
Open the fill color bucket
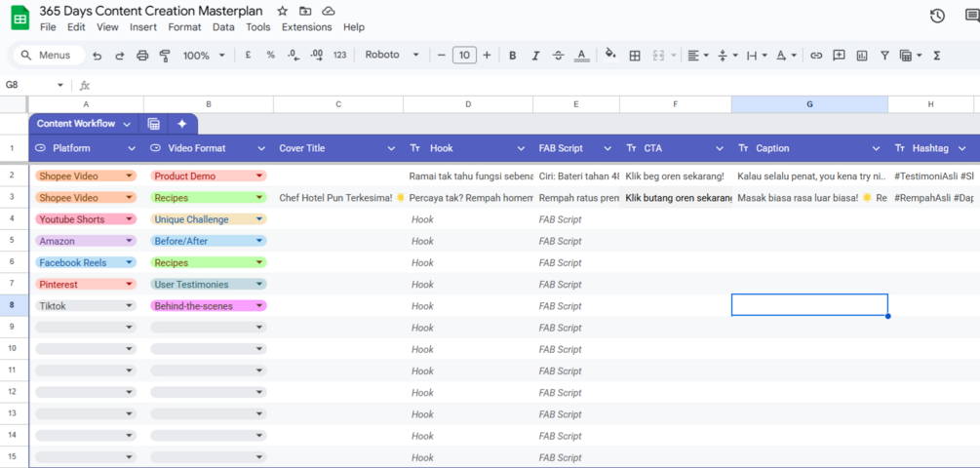coord(611,55)
